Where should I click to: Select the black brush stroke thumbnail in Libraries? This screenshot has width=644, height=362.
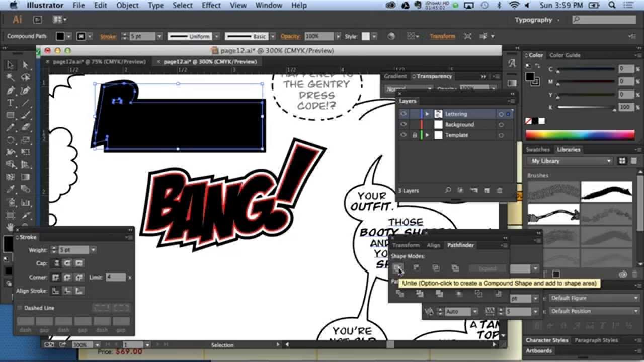(606, 192)
